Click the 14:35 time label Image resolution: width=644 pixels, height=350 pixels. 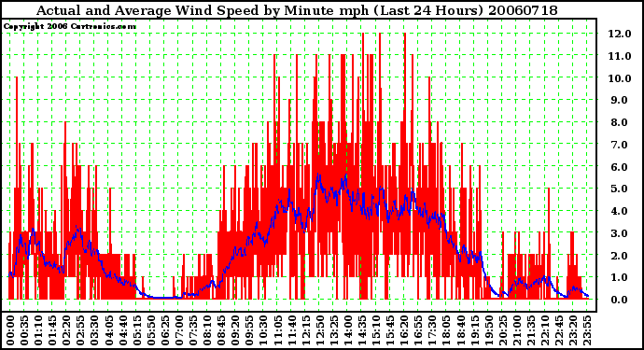pos(362,330)
